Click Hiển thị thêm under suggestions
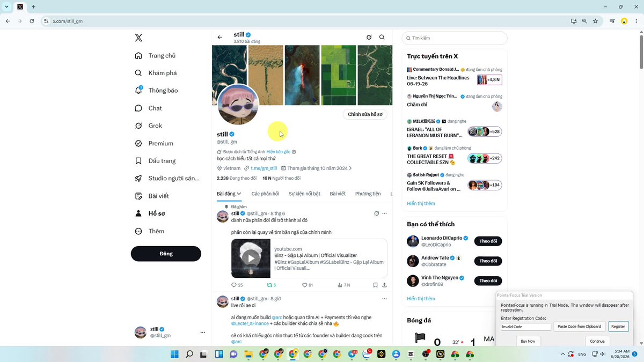Screen dimensions: 644x362 pyautogui.click(x=421, y=298)
